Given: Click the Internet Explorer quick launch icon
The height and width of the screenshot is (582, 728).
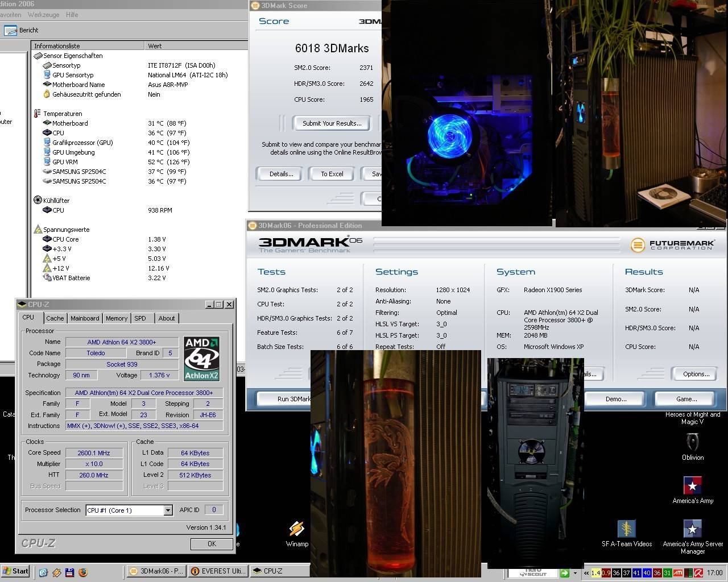Looking at the screenshot, I should 43,572.
